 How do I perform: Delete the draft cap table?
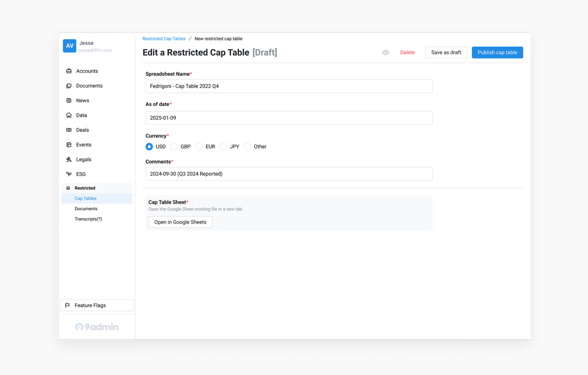click(x=407, y=52)
